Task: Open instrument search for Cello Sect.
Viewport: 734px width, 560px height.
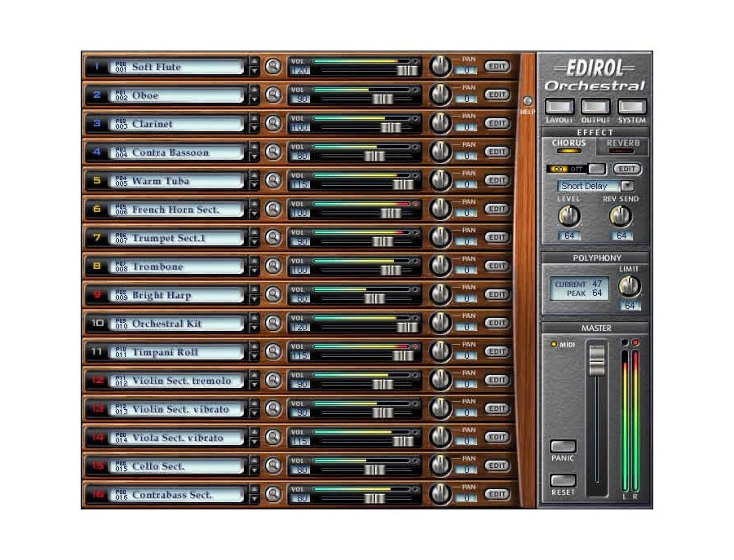Action: coord(273,466)
